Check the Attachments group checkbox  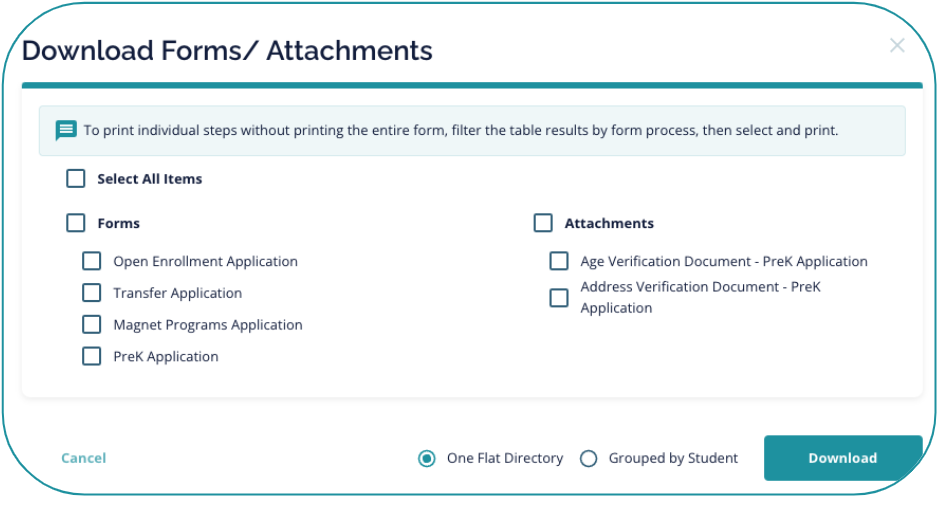coord(543,223)
